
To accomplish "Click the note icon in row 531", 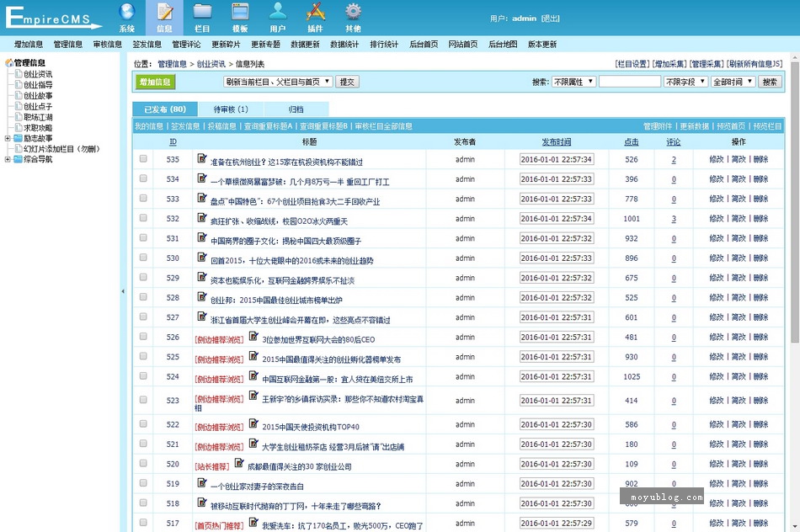I will [x=202, y=237].
